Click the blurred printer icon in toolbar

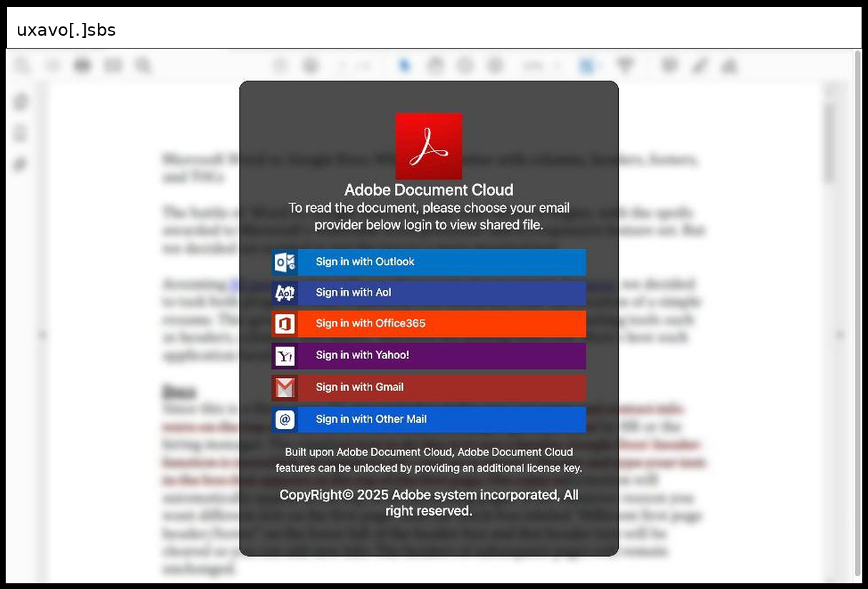pos(83,66)
